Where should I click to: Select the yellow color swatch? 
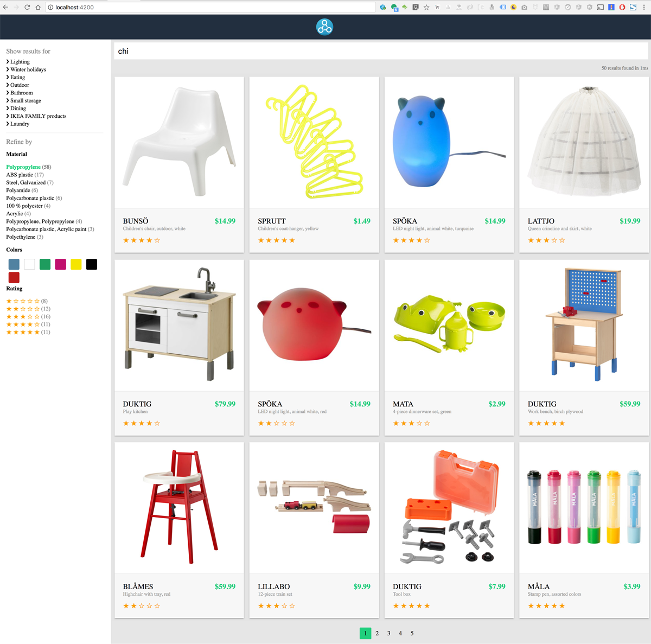coord(76,264)
